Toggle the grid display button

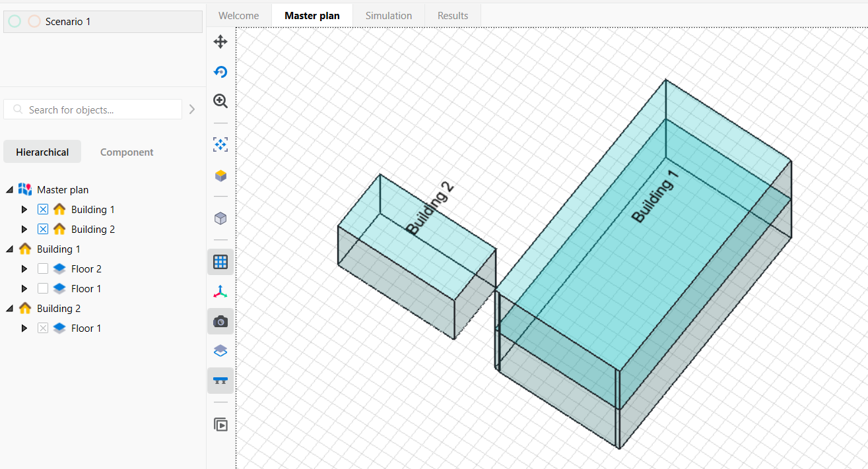(220, 262)
